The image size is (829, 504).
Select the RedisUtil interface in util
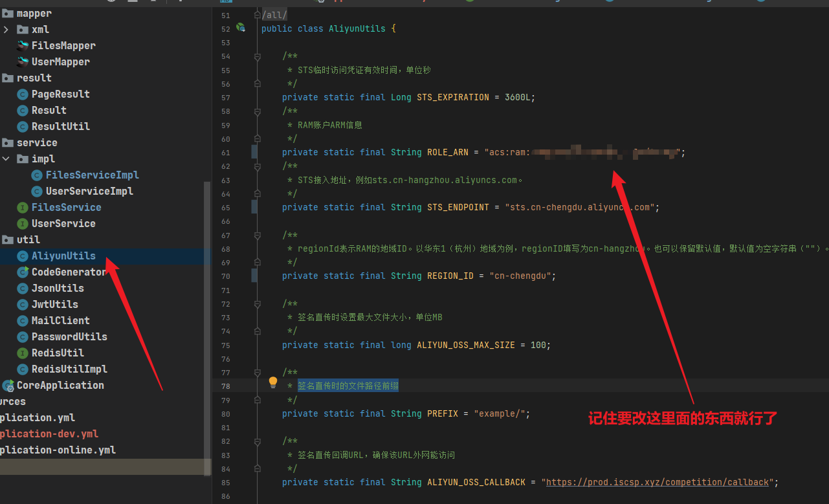57,353
